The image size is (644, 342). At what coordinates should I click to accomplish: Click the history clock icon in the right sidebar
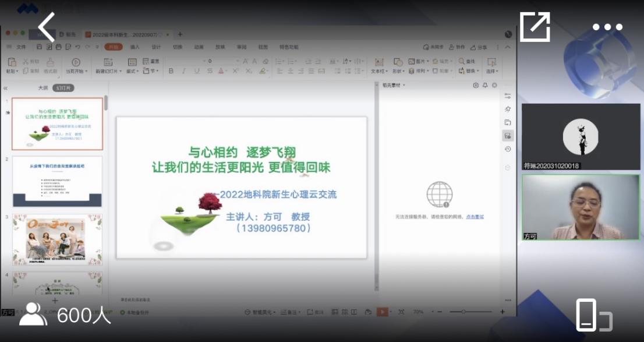pos(508,149)
